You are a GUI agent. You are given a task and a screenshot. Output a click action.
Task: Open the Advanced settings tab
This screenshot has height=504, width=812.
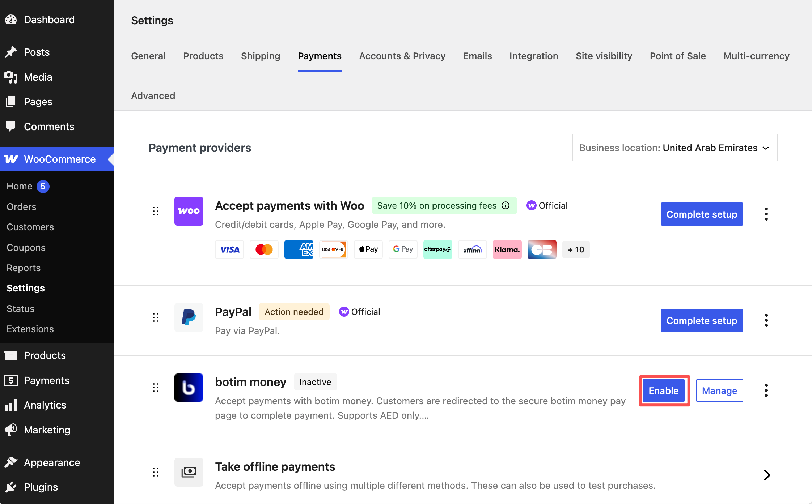point(153,96)
